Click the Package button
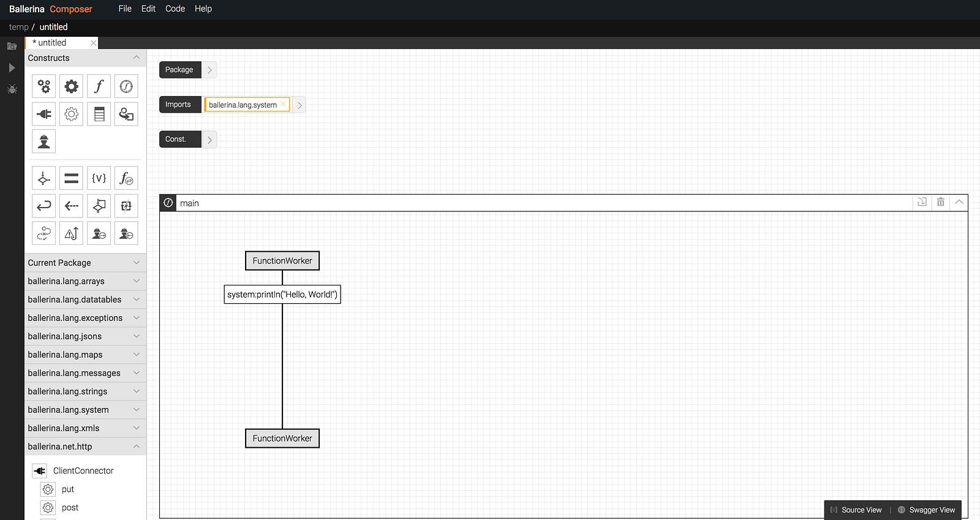This screenshot has height=520, width=980. [x=180, y=70]
